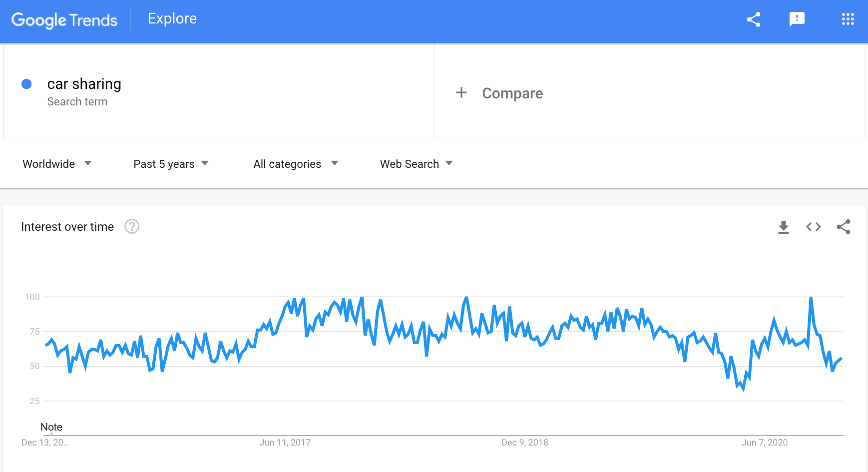Download the interest over time CSV
This screenshot has height=472, width=868.
pos(783,227)
